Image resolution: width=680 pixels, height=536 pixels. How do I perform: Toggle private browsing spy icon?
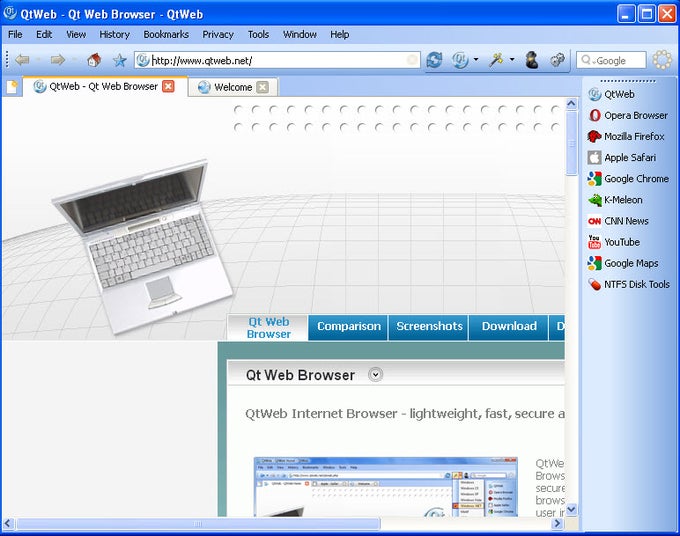point(532,60)
